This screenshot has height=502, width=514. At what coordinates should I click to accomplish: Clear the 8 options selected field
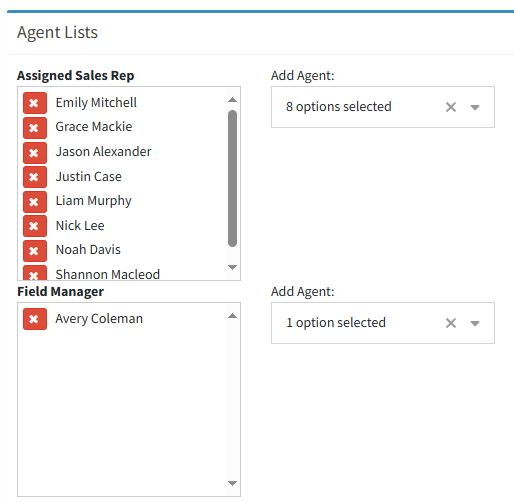click(451, 107)
